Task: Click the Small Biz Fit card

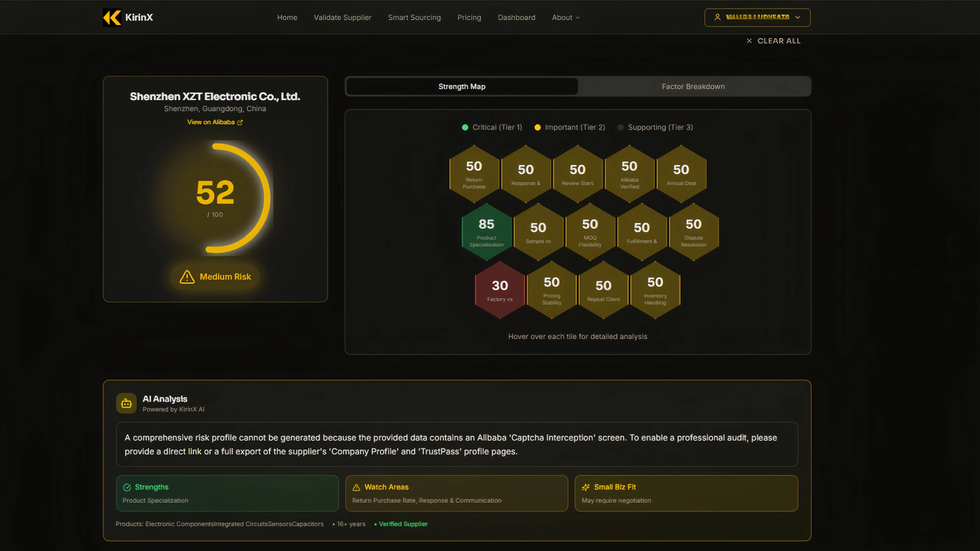Action: (x=686, y=493)
